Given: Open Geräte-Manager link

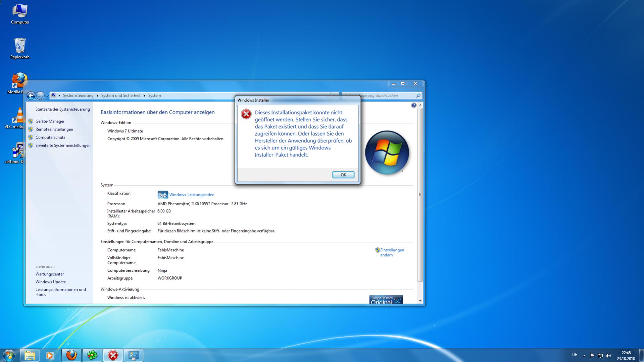Looking at the screenshot, I should tap(50, 121).
